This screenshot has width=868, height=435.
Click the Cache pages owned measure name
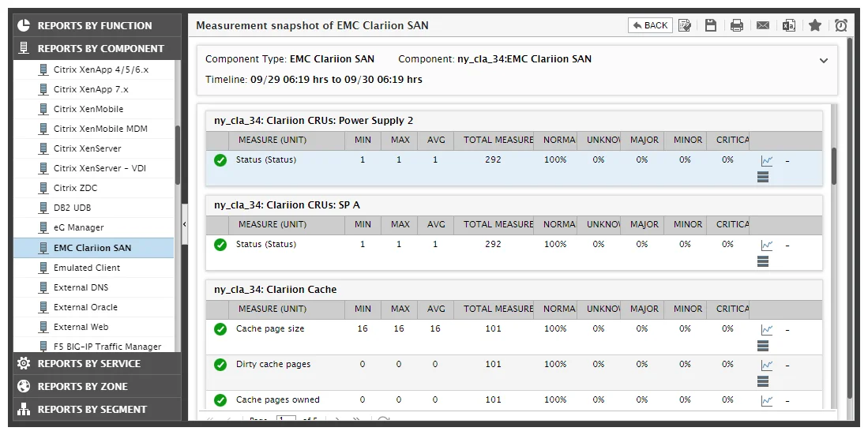(277, 399)
